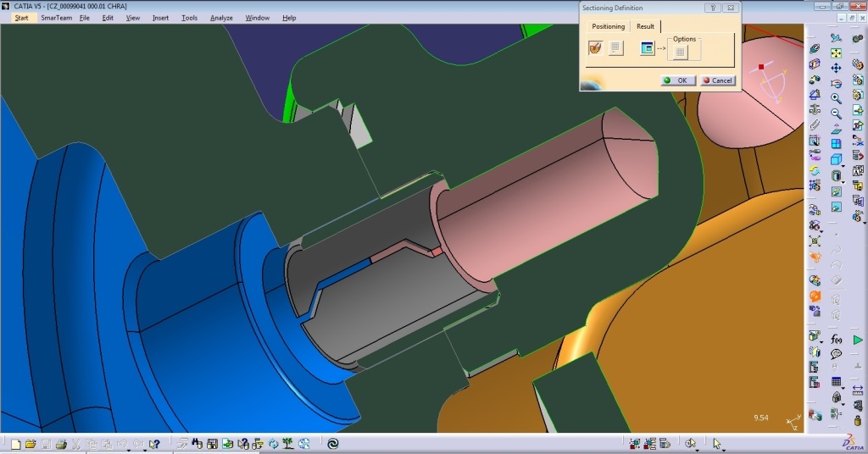
Task: Open the SmarTeam menu
Action: [56, 18]
